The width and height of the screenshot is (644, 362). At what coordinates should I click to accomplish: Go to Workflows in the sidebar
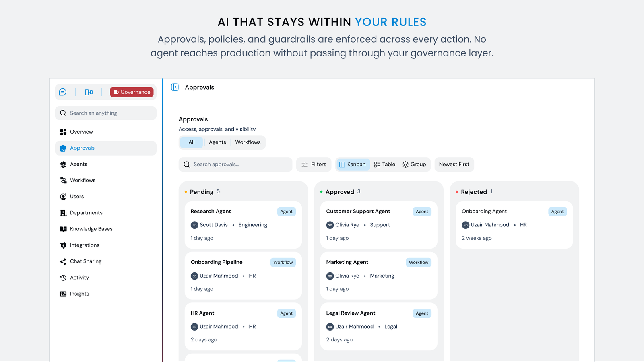(x=83, y=180)
